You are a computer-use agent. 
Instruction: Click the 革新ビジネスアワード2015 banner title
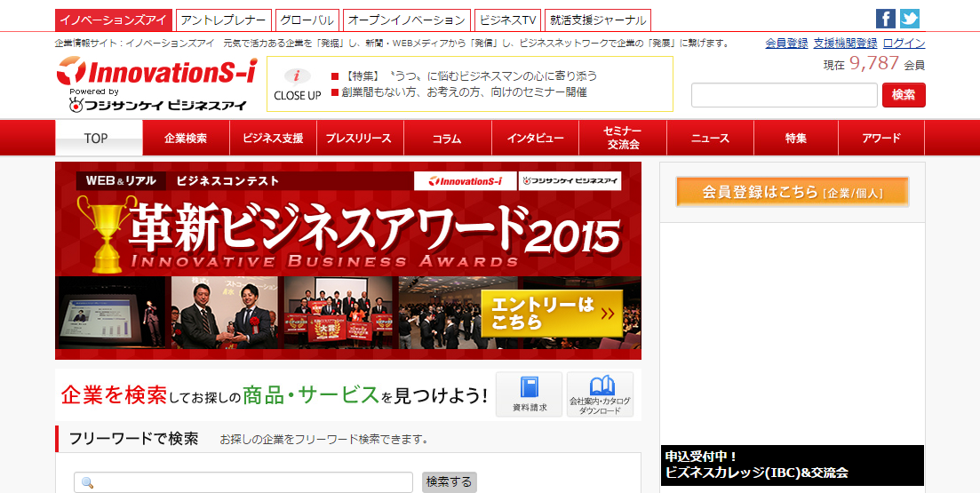[374, 229]
